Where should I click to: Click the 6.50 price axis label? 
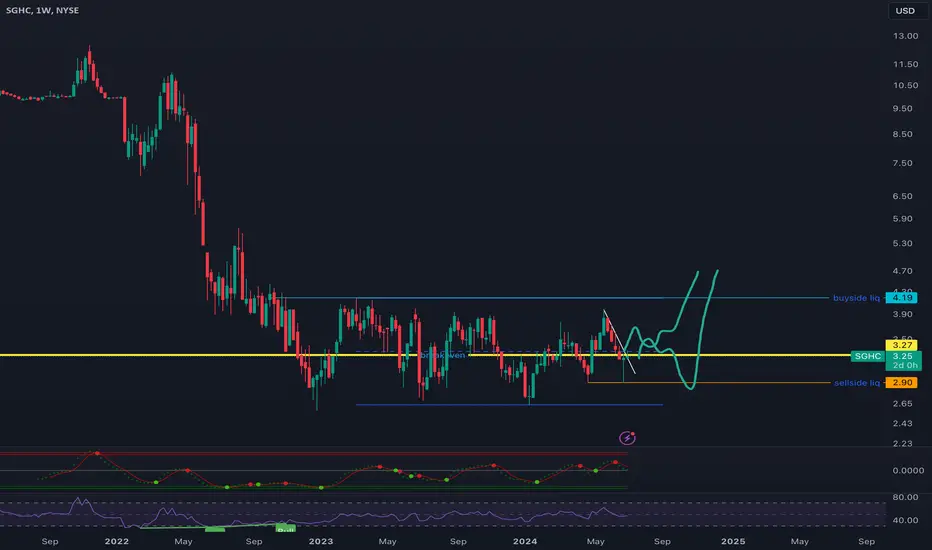click(902, 196)
